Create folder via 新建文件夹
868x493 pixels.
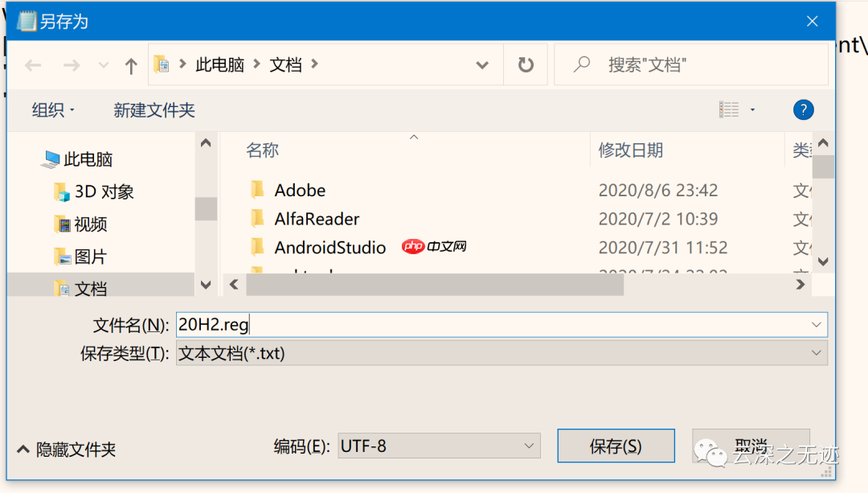[154, 110]
